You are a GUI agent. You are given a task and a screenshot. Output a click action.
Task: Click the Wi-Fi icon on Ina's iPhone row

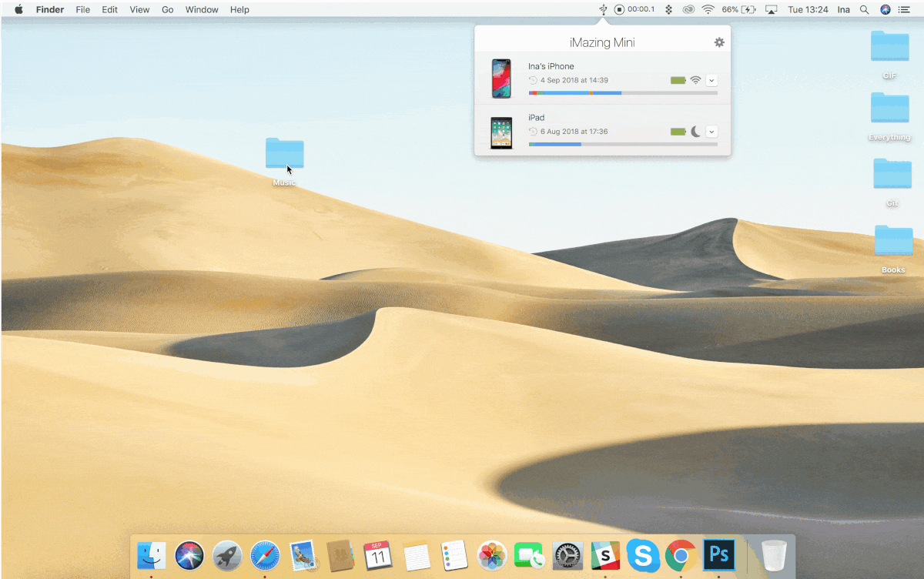point(695,80)
